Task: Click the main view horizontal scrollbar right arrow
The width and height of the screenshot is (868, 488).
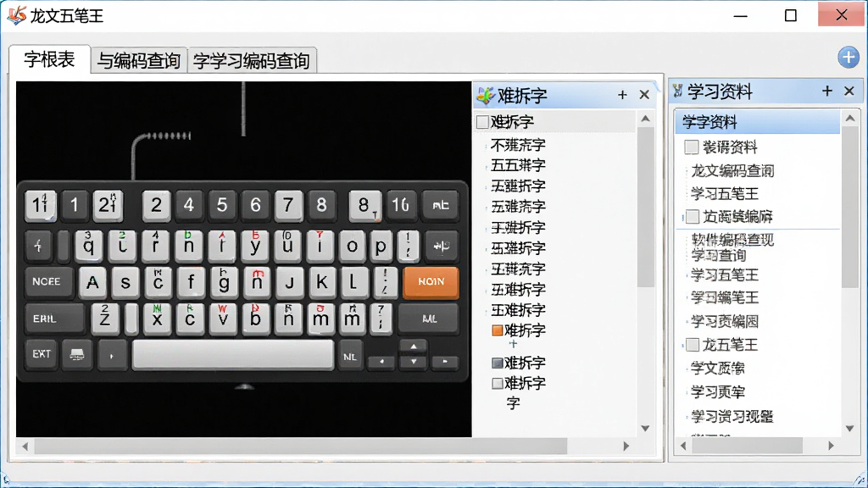Action: [x=626, y=446]
